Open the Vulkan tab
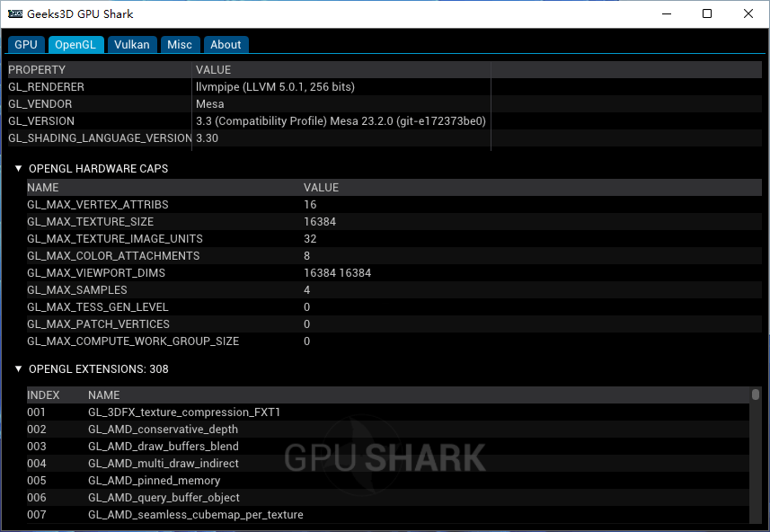Image resolution: width=770 pixels, height=532 pixels. tap(132, 45)
